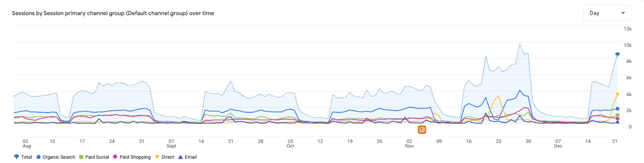Click the '10k' y-axis label
This screenshot has height=163, width=644.
[x=628, y=45]
